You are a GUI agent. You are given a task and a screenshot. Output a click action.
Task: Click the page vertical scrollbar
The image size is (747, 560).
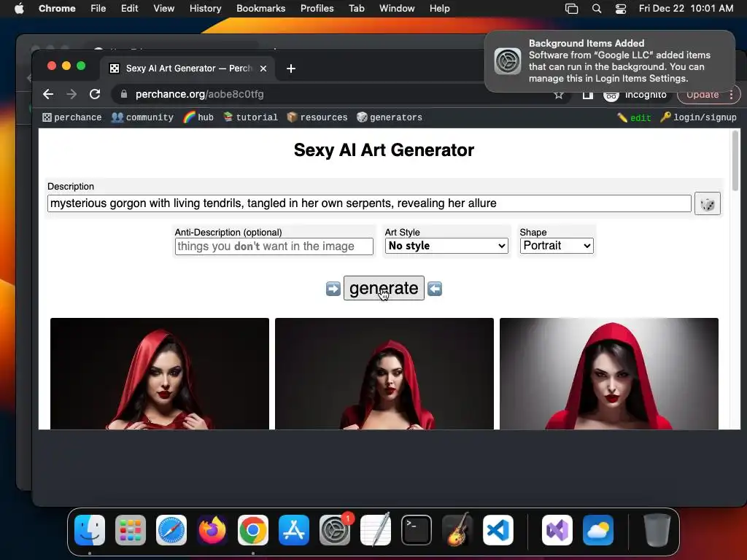pyautogui.click(x=735, y=162)
